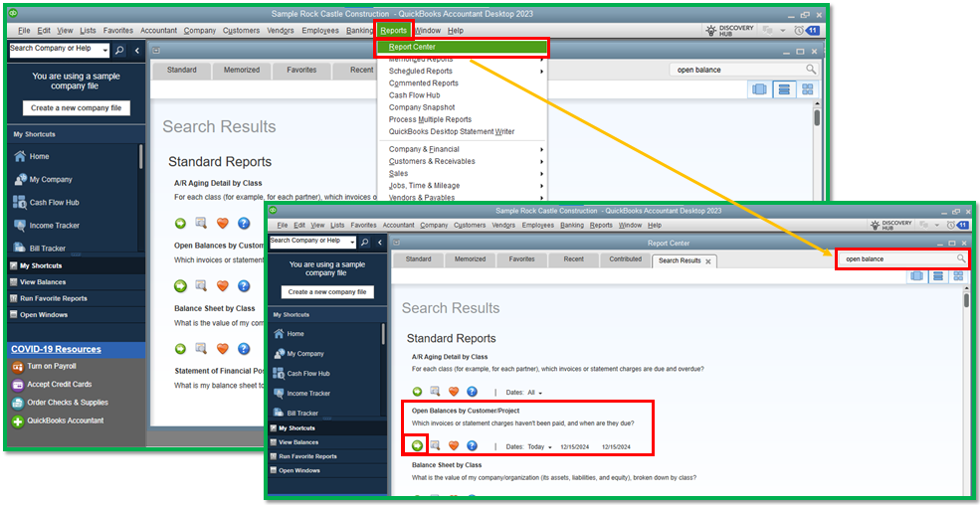Run A/R Aging Detail report in front window
This screenshot has height=505, width=980.
(x=418, y=392)
